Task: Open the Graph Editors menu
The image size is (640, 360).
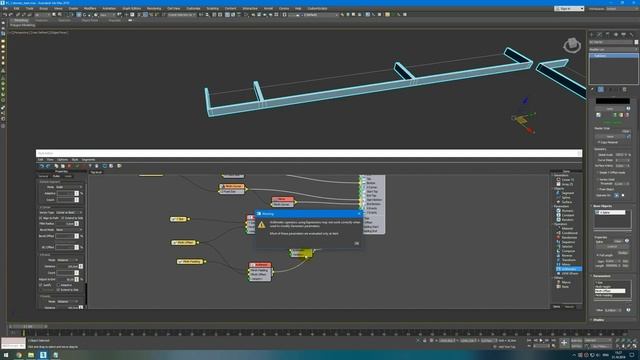Action: point(131,9)
